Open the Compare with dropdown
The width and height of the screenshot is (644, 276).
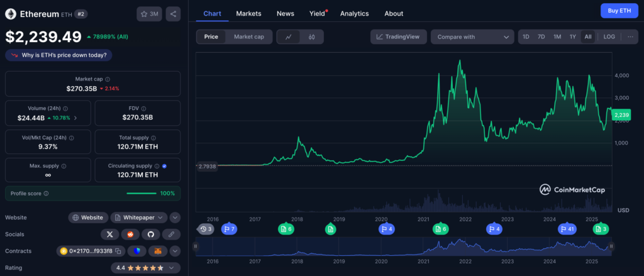click(x=472, y=37)
